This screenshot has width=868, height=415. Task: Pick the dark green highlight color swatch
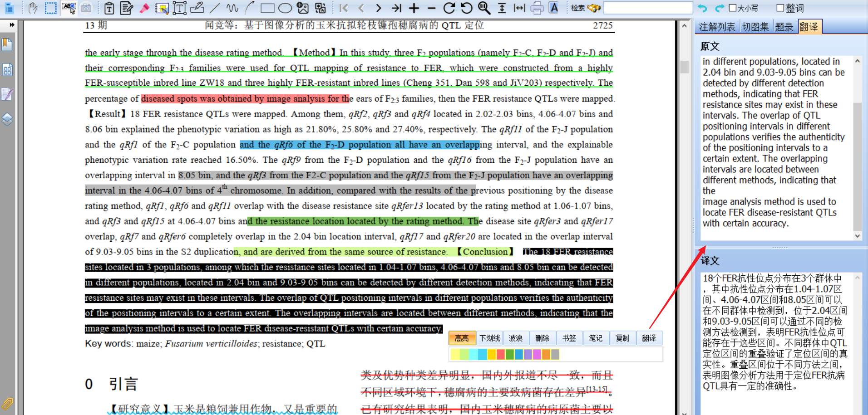pos(510,354)
